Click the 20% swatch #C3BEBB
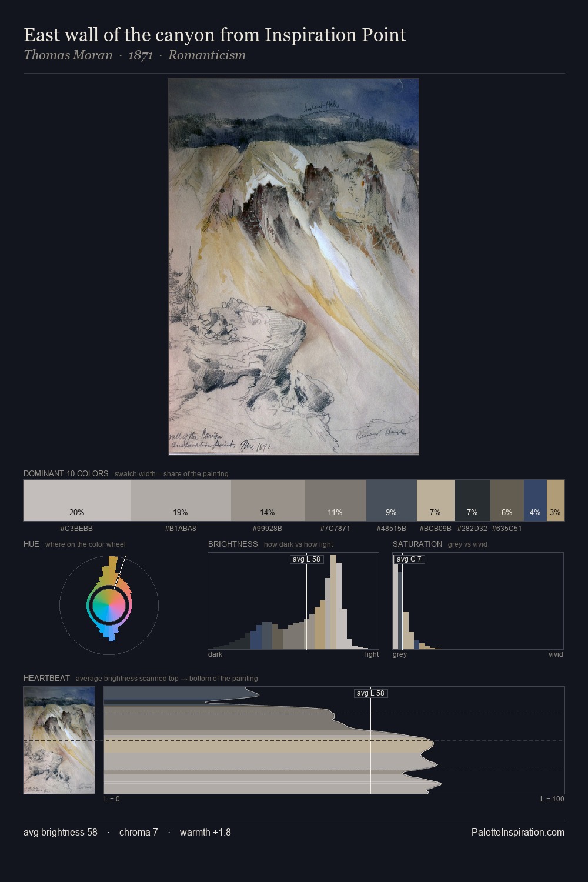588x882 pixels. click(77, 500)
